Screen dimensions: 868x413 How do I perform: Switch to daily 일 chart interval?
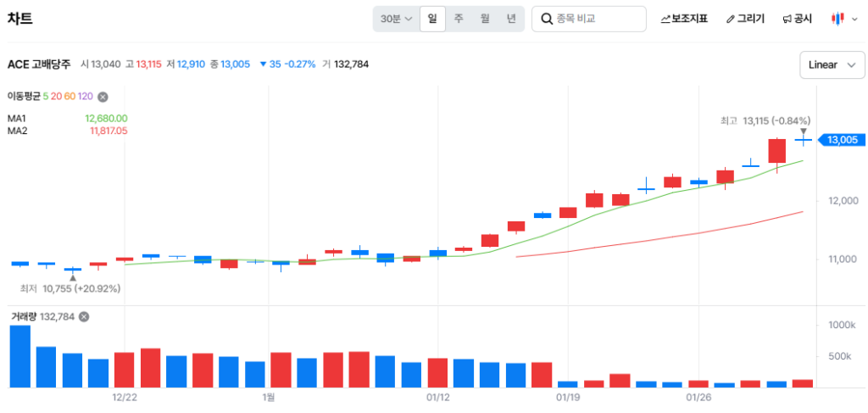coord(432,19)
